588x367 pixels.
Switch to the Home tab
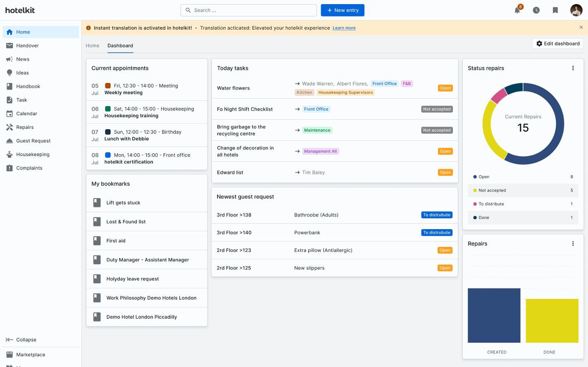tap(93, 46)
